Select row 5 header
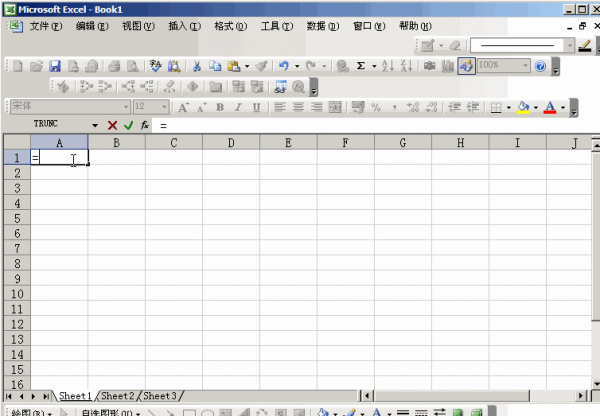The width and height of the screenshot is (600, 416). [16, 218]
